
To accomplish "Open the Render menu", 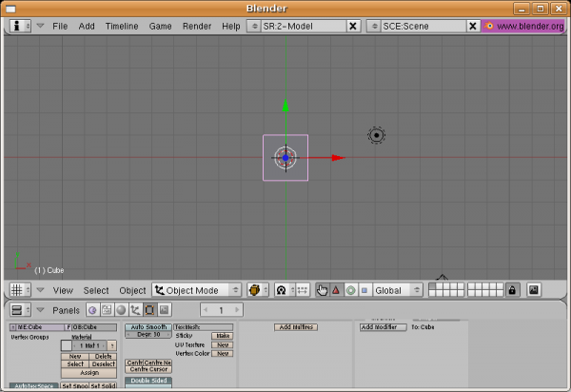I will pos(196,26).
